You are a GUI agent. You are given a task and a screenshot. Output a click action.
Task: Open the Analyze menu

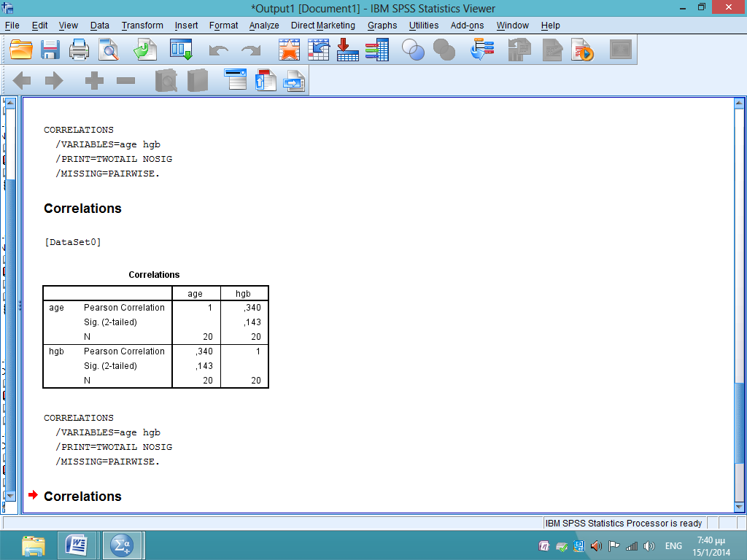[x=264, y=26]
